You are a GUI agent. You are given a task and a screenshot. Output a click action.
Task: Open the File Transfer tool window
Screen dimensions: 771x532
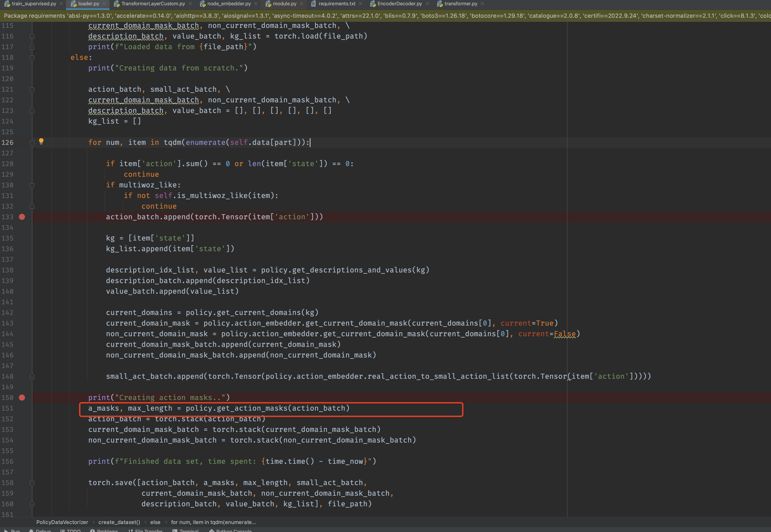tap(148, 530)
